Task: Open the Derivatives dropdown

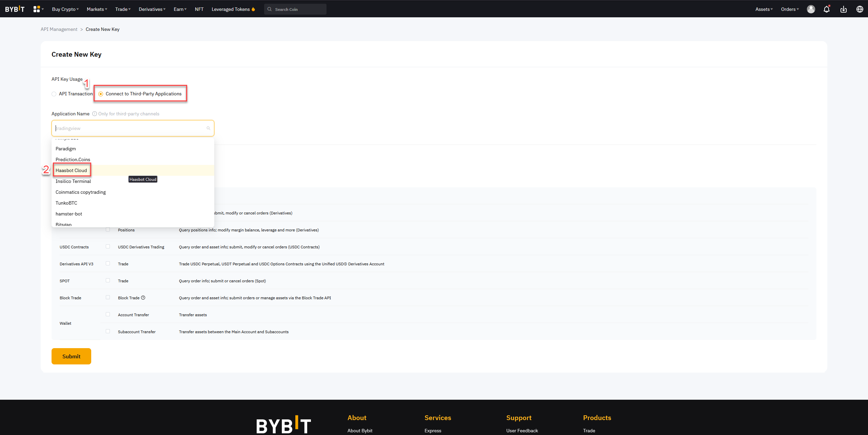Action: pyautogui.click(x=152, y=9)
